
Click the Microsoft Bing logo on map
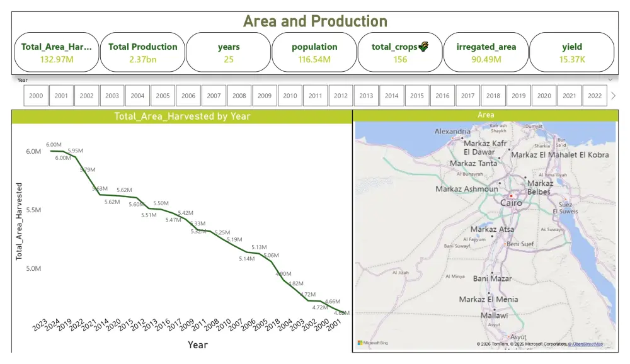tap(373, 343)
